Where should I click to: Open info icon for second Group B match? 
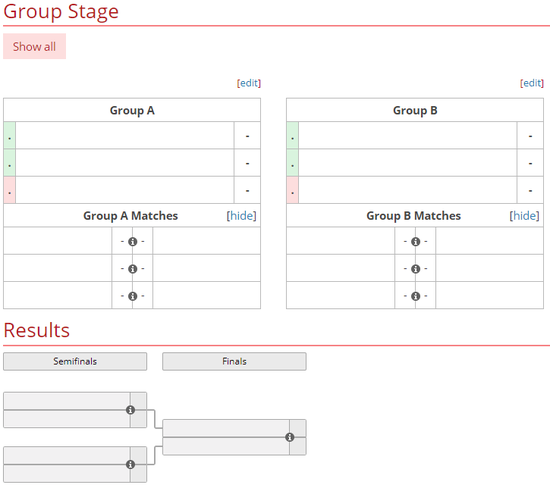click(415, 269)
